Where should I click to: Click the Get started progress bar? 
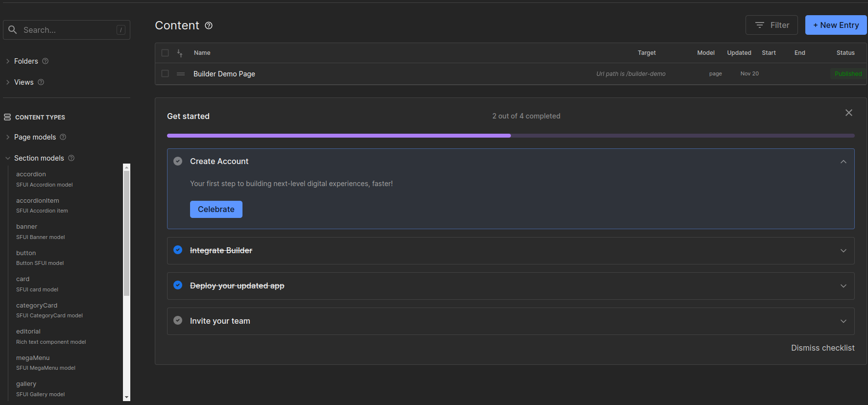coord(510,136)
